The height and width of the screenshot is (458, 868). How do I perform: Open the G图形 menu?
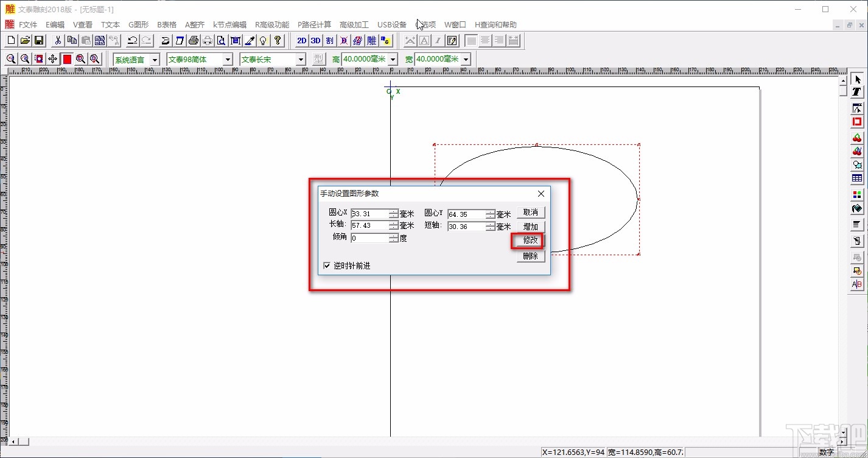pos(138,25)
